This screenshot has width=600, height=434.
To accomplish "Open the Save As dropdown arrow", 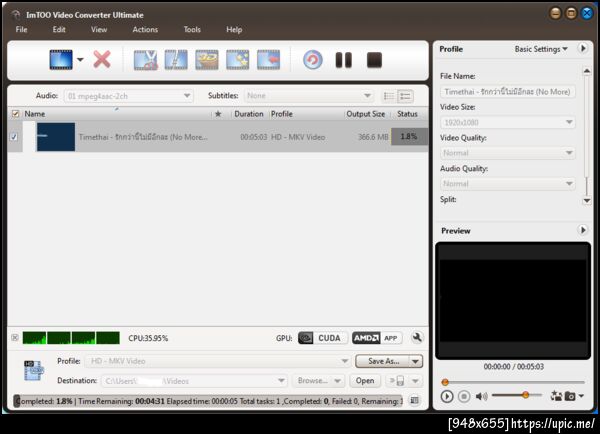I will (x=416, y=361).
